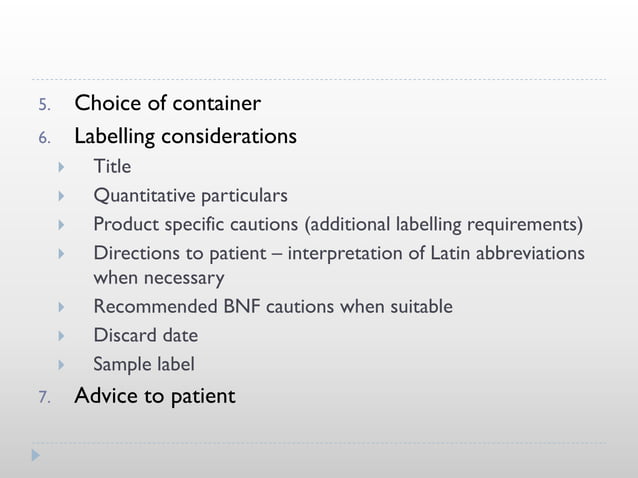The image size is (638, 478).
Task: Select the 'Advice to patient' heading
Action: 155,397
